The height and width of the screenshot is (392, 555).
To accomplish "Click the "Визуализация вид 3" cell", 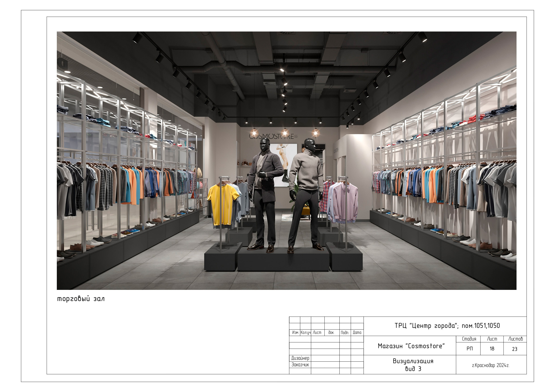I will (413, 365).
